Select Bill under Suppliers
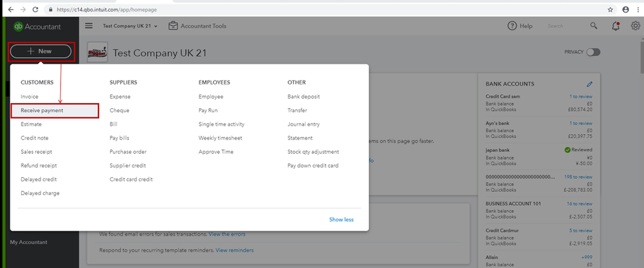This screenshot has height=268, width=644. pyautogui.click(x=113, y=124)
